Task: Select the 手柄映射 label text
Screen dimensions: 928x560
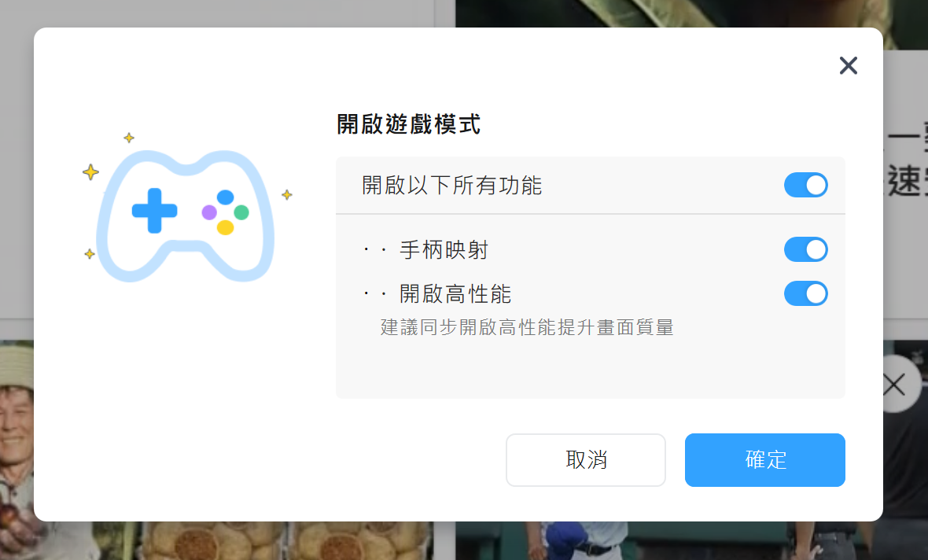Action: (444, 250)
